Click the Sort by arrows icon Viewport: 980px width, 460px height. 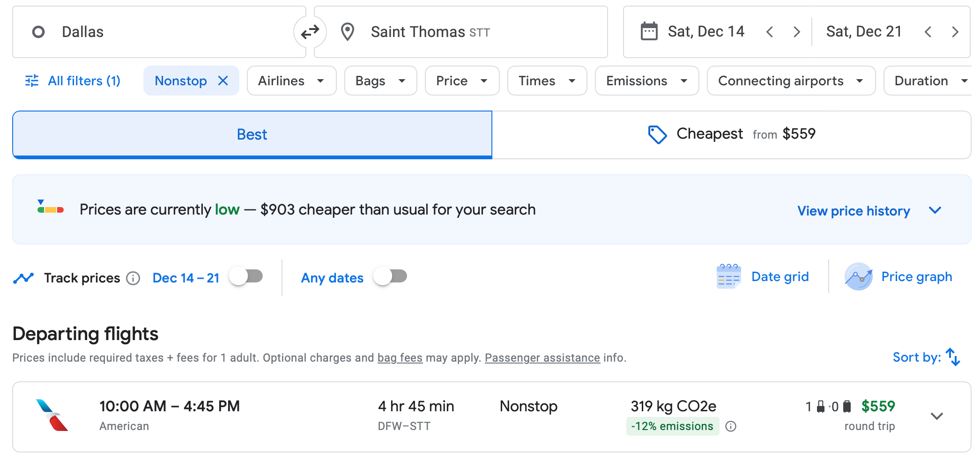click(953, 357)
